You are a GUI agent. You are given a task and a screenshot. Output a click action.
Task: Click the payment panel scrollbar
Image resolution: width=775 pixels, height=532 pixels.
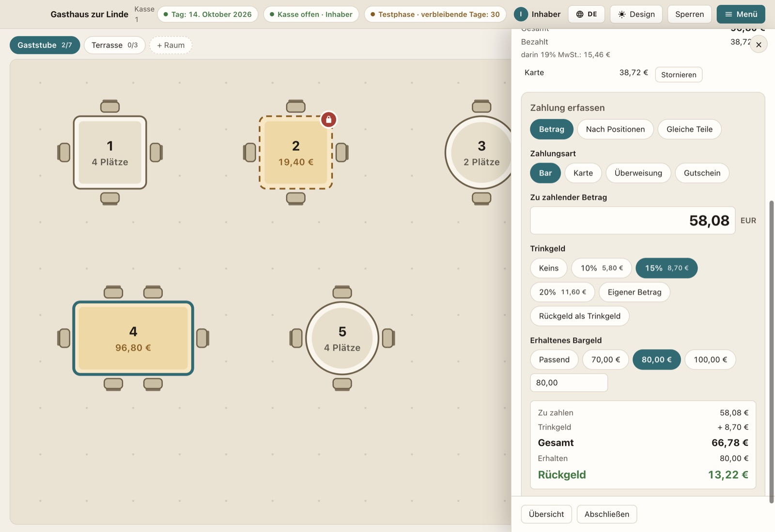coord(772,351)
